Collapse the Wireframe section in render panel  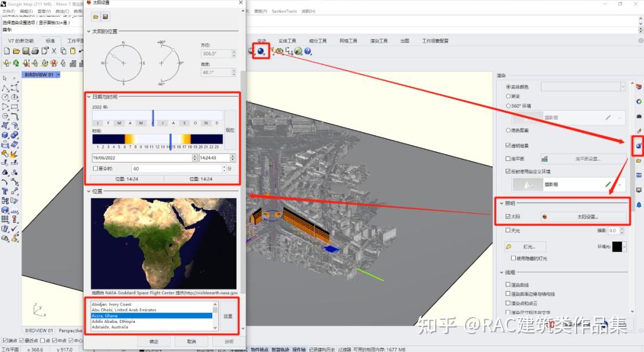coord(501,272)
